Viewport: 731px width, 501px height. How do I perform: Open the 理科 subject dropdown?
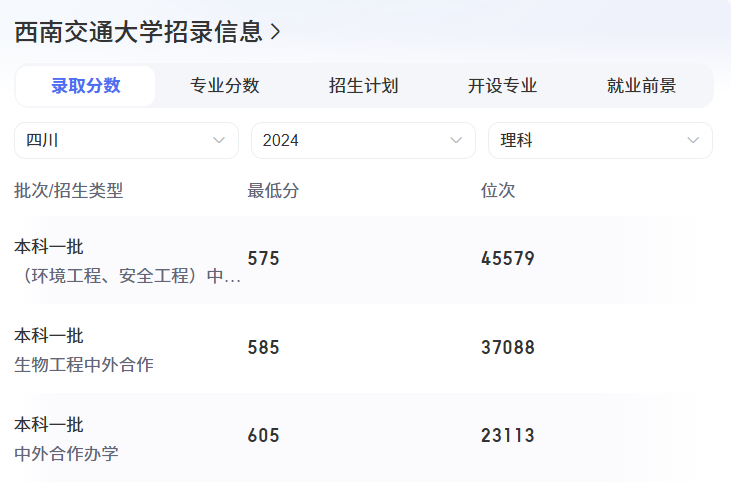600,140
